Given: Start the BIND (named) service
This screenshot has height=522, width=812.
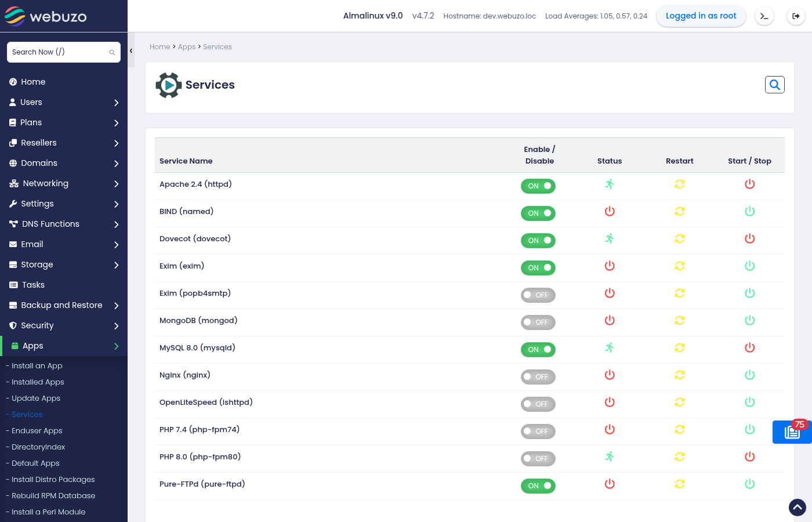Looking at the screenshot, I should (750, 211).
